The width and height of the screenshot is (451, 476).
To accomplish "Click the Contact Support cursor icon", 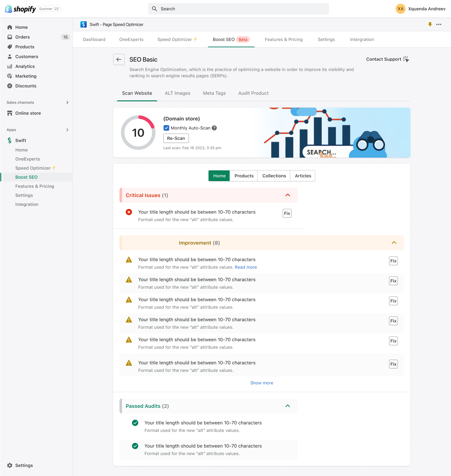I will click(x=406, y=59).
